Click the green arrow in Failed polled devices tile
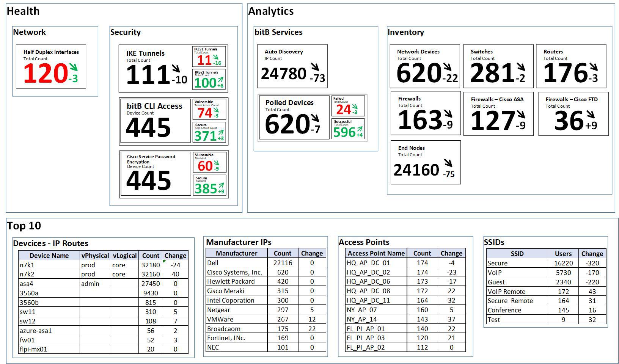Screen dimensions: 619x364 point(355,107)
